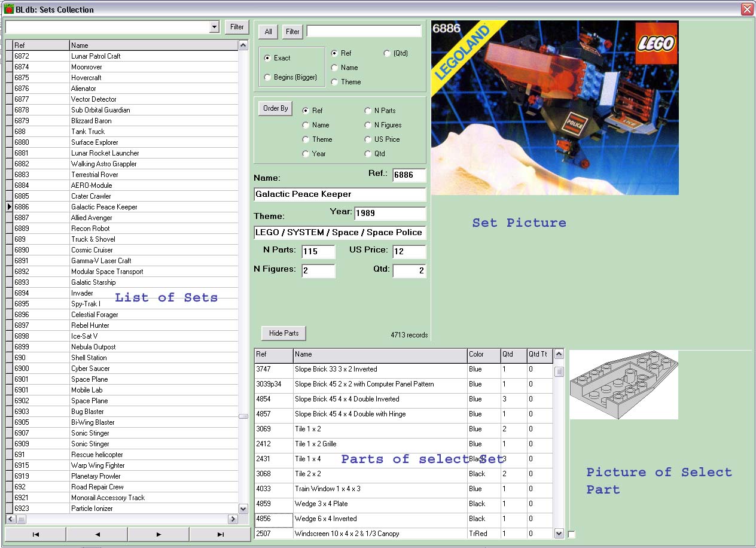The height and width of the screenshot is (548, 756).
Task: Click the parts table Color column header
Action: [484, 355]
